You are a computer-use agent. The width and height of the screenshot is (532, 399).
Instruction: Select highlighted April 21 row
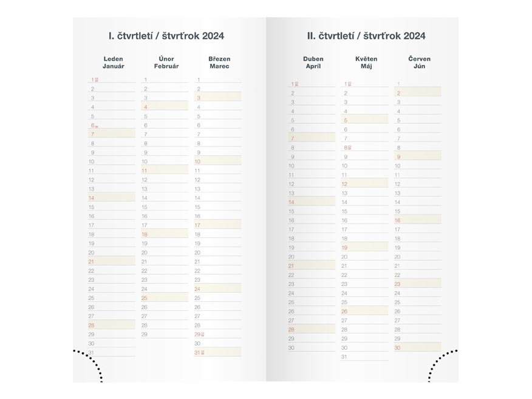(312, 265)
